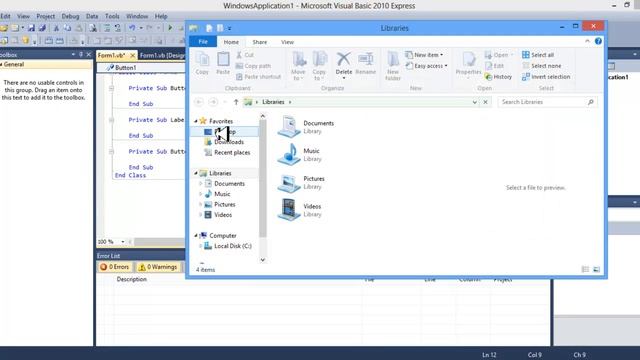Open the File tab in Explorer
The image size is (640, 360).
203,42
